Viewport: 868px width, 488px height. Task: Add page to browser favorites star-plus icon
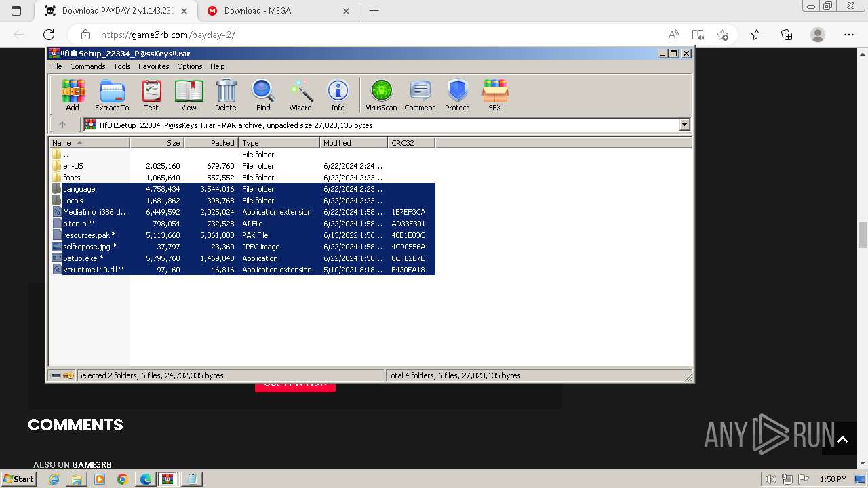722,35
